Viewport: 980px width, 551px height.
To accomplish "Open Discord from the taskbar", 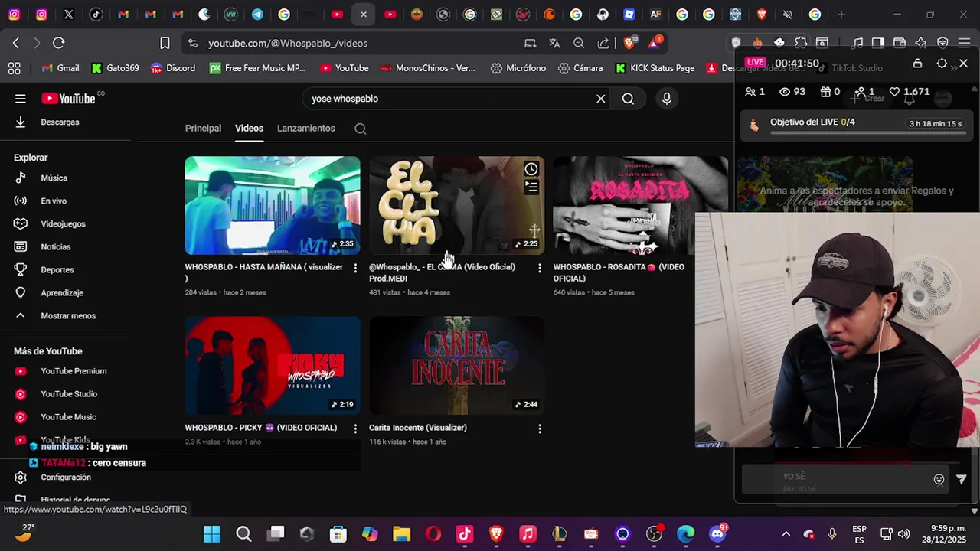I will (717, 534).
